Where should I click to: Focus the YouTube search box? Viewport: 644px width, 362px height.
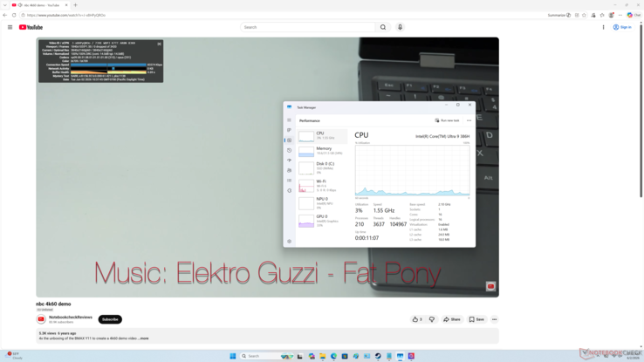[x=308, y=27]
